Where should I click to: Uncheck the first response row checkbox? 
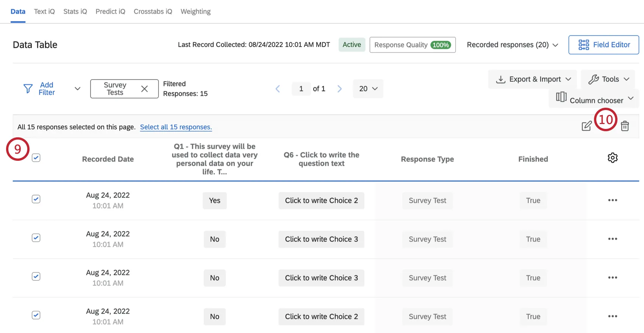click(x=36, y=199)
